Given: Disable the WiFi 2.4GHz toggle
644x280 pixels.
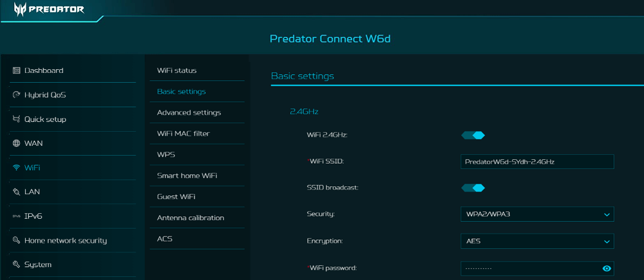Looking at the screenshot, I should [473, 135].
